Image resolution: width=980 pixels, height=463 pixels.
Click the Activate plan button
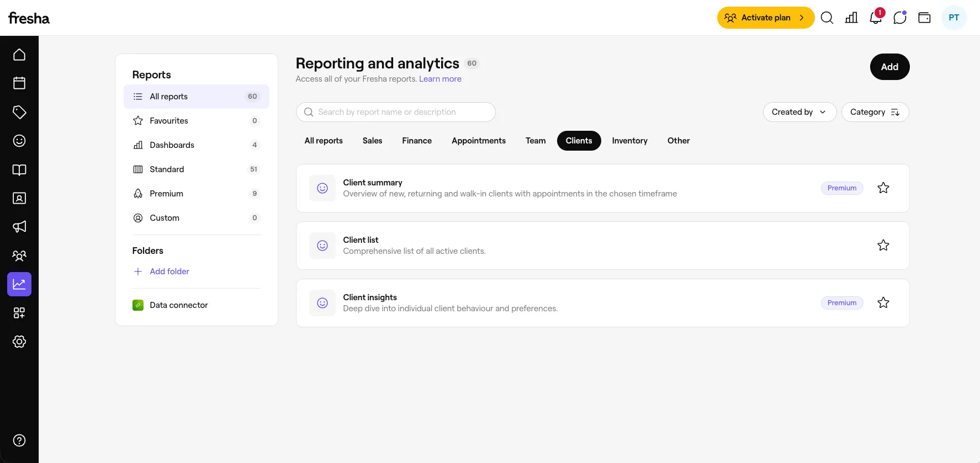coord(766,18)
